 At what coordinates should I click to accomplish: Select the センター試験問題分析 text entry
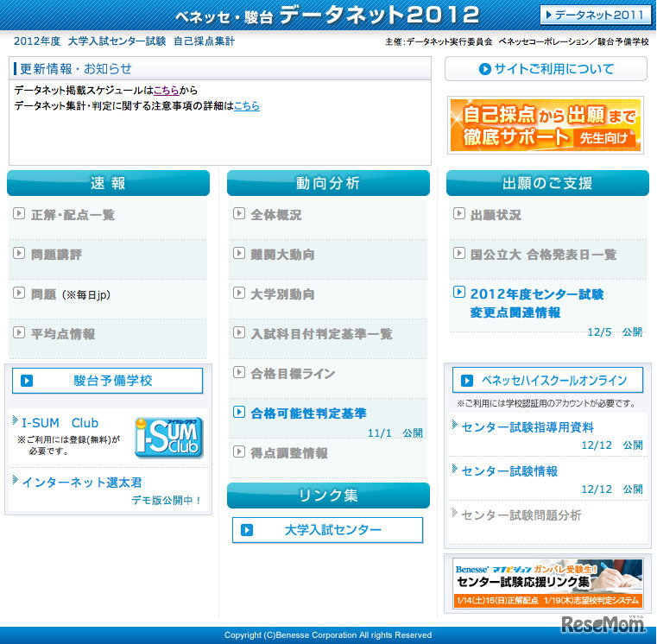click(521, 515)
